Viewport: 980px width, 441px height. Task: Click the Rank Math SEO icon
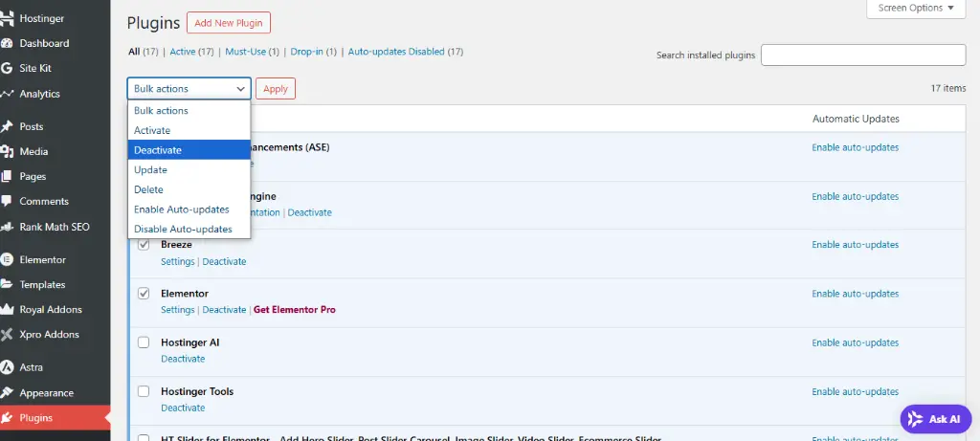pos(7,227)
